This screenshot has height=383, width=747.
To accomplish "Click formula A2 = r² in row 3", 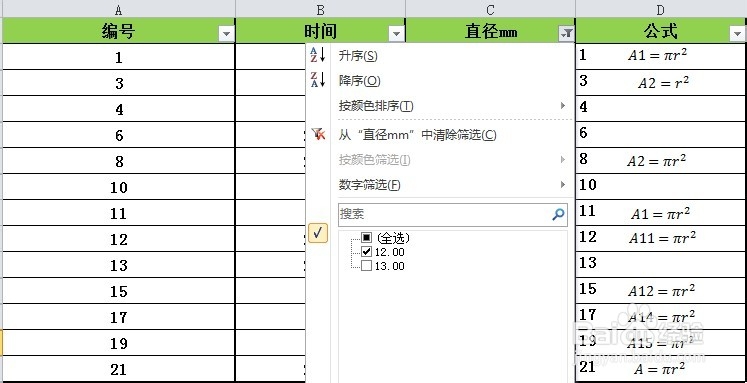I will [x=664, y=82].
